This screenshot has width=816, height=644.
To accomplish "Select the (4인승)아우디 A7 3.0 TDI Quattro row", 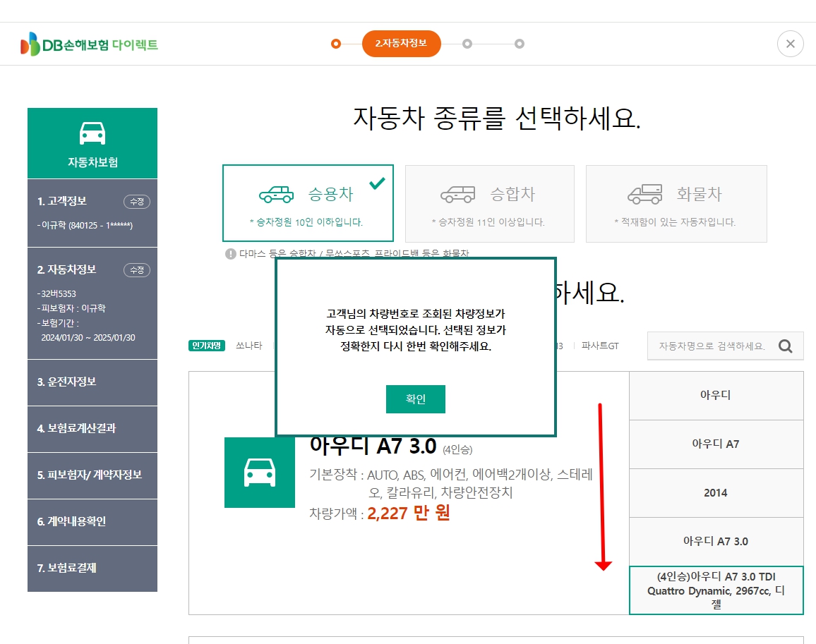I will 716,590.
